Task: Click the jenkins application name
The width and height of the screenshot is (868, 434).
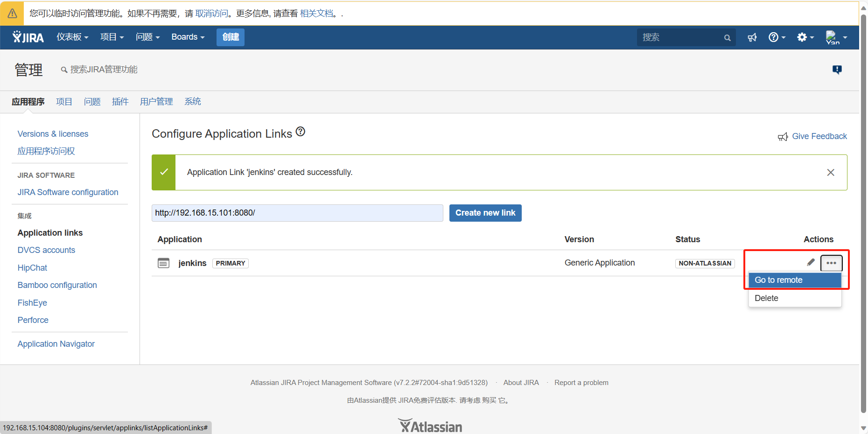Action: click(x=192, y=263)
